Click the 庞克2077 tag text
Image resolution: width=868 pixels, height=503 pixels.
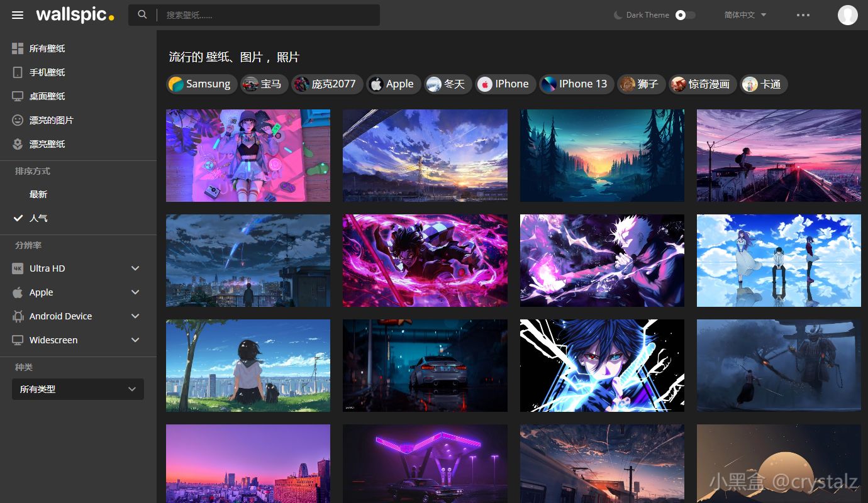click(x=333, y=84)
